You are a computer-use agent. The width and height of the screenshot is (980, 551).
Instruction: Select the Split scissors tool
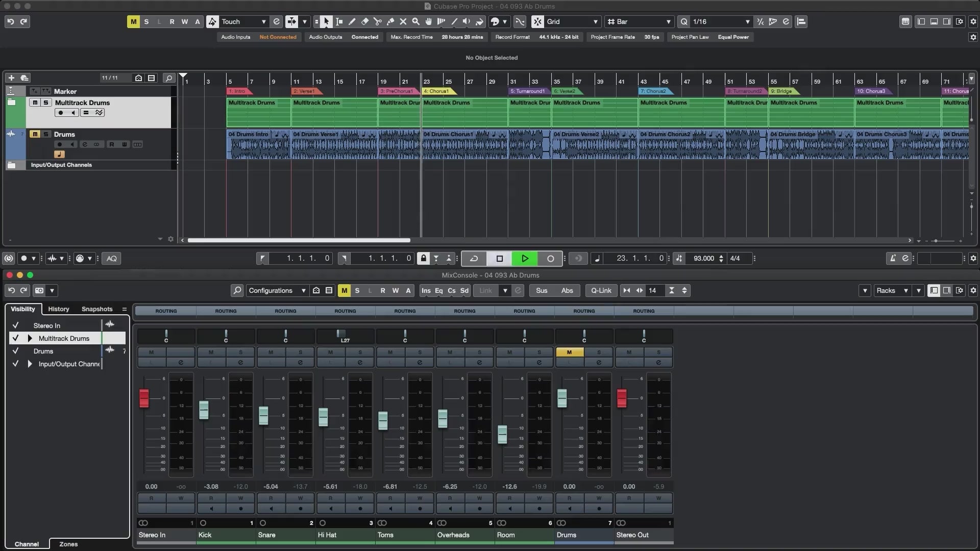(x=377, y=21)
